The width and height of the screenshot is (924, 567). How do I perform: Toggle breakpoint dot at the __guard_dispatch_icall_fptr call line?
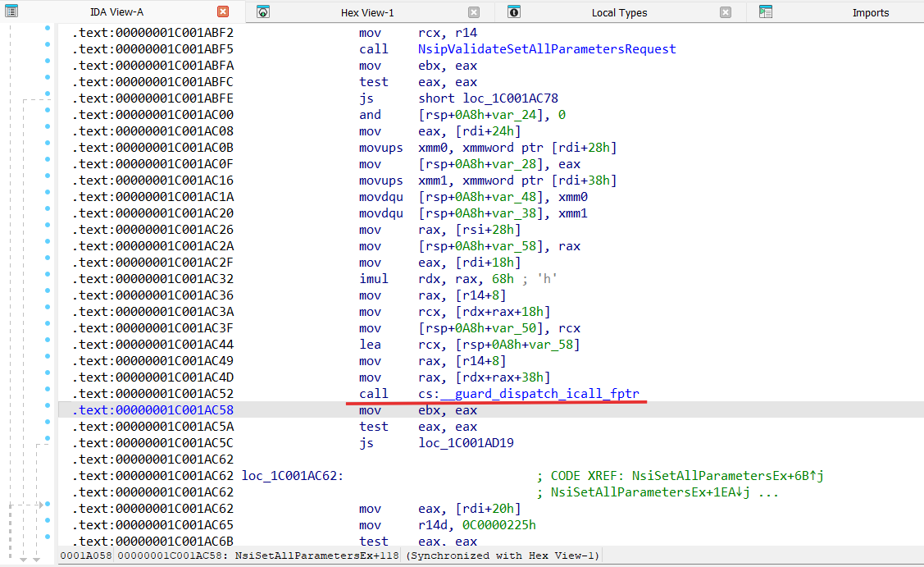click(48, 388)
